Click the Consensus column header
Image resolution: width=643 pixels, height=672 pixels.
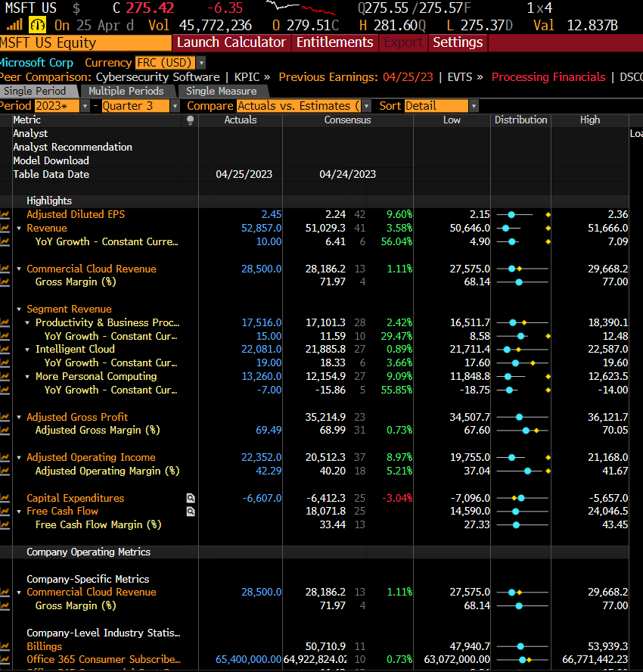[x=347, y=120]
